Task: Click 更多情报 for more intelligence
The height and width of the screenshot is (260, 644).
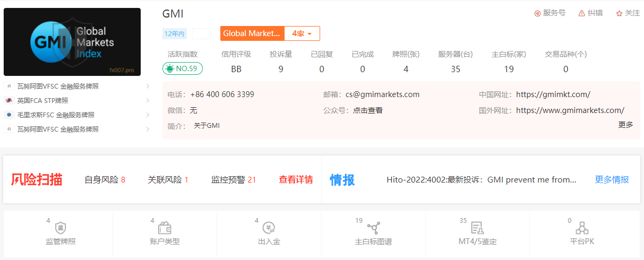Action: tap(612, 179)
